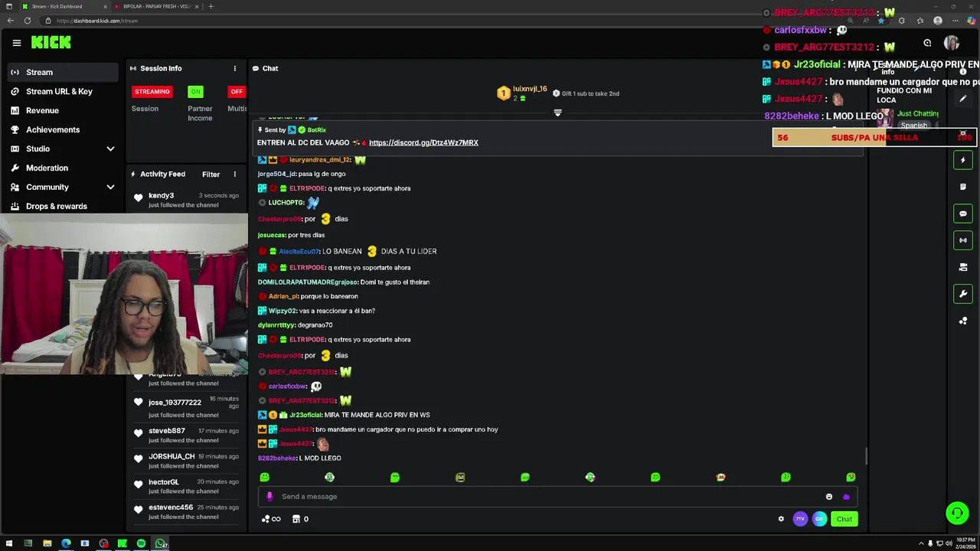The height and width of the screenshot is (551, 980).
Task: Open Activity Feed three-dot options menu
Action: pos(235,174)
